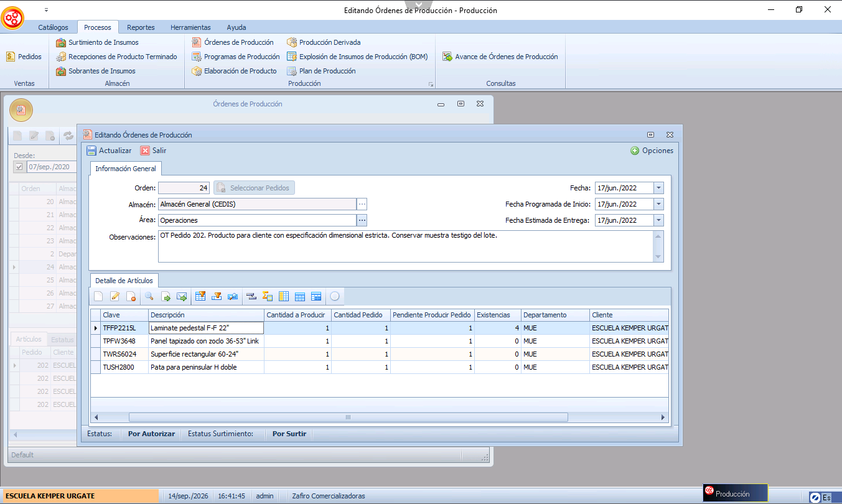Viewport: 842px width, 504px height.
Task: Click the Es language indicator in status bar
Action: [x=826, y=497]
